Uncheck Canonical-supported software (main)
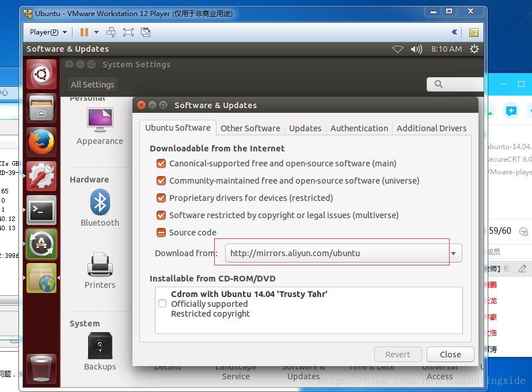 click(x=161, y=163)
